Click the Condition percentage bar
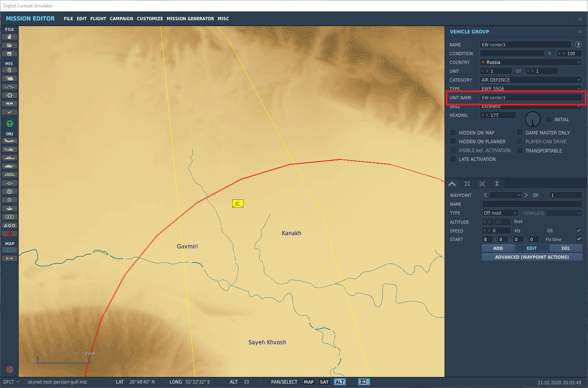The height and width of the screenshot is (388, 588). tap(512, 53)
